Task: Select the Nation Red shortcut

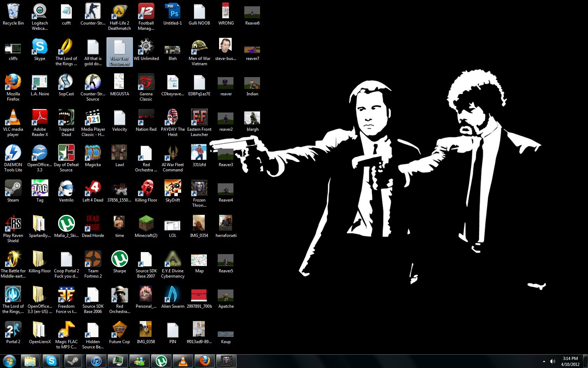Action: click(146, 121)
